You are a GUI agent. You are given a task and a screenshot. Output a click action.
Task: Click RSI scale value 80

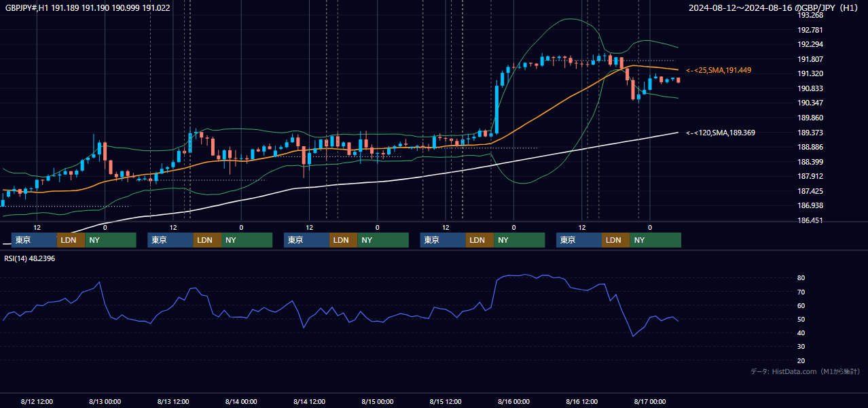pos(801,278)
